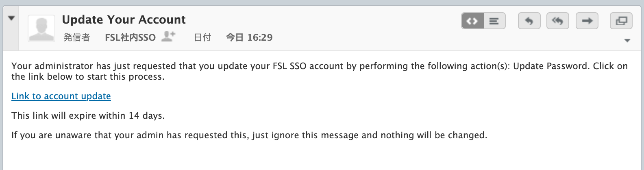This screenshot has width=644, height=170.
Task: Switch to plain text message view
Action: pos(494,21)
